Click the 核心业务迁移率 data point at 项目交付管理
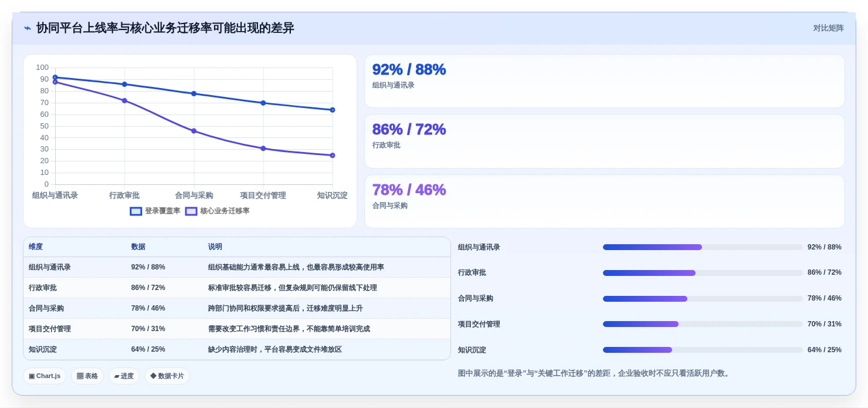This screenshot has width=868, height=408. [x=263, y=149]
